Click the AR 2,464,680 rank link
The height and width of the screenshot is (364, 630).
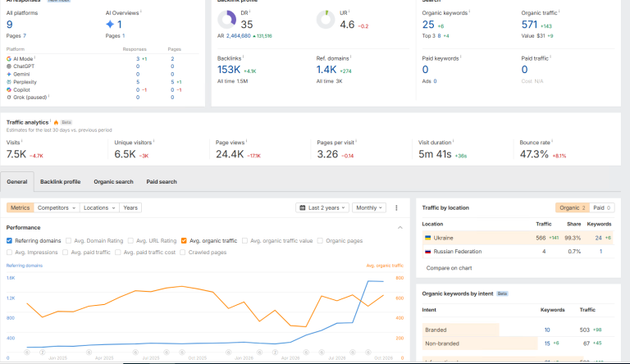click(238, 36)
